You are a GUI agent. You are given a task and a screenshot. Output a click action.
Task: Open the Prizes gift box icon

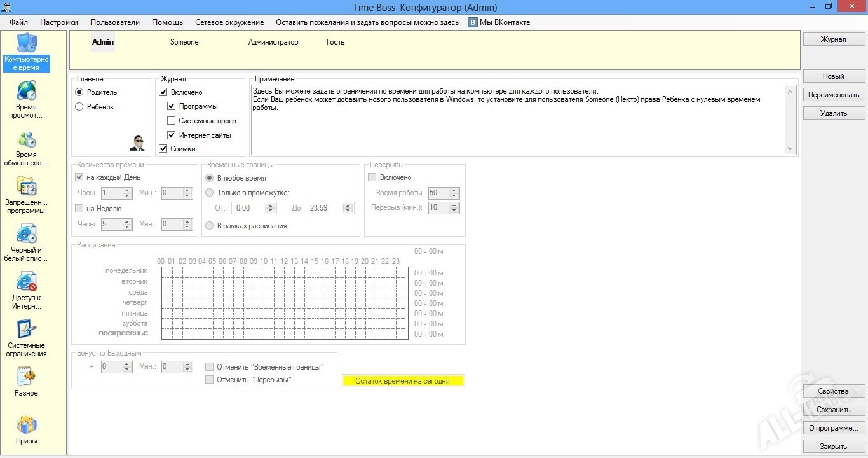[26, 425]
